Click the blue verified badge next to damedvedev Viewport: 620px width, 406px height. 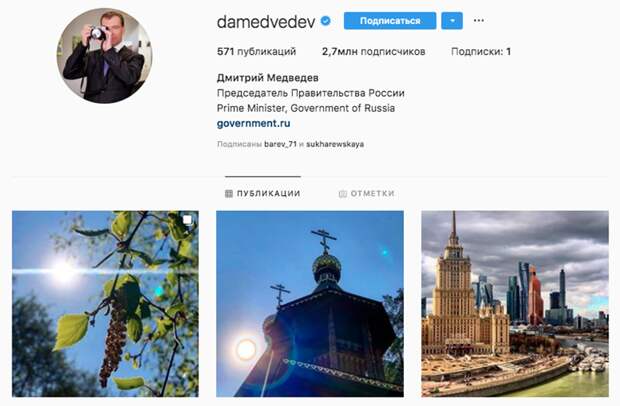tap(325, 21)
